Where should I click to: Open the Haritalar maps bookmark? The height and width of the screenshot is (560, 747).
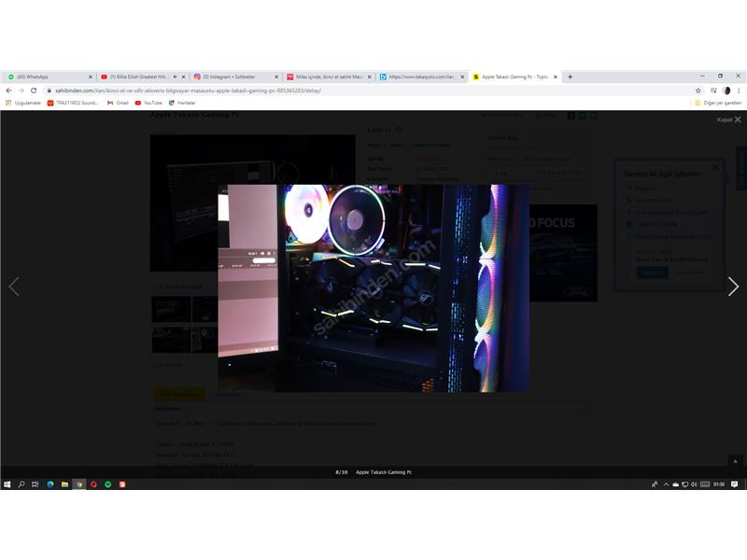[182, 103]
